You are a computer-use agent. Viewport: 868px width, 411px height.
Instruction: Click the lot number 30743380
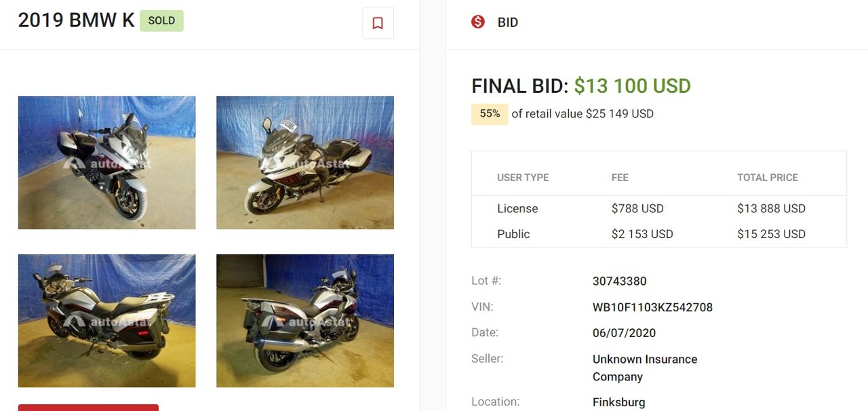tap(619, 281)
